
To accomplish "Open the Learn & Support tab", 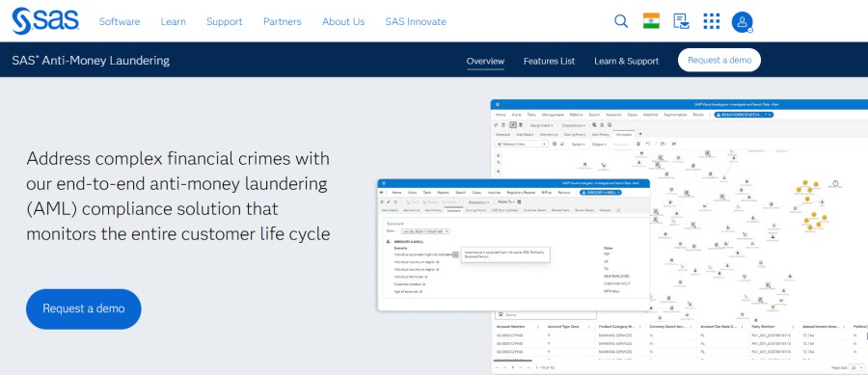I will pyautogui.click(x=627, y=61).
